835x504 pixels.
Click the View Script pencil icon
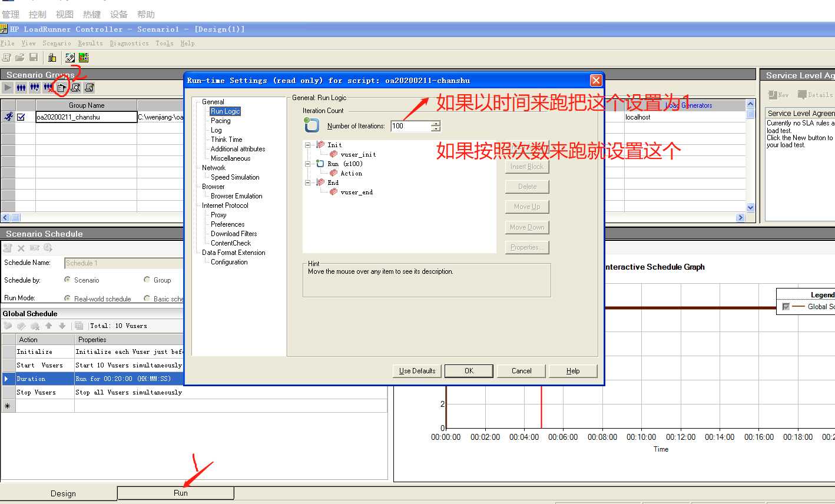point(90,88)
